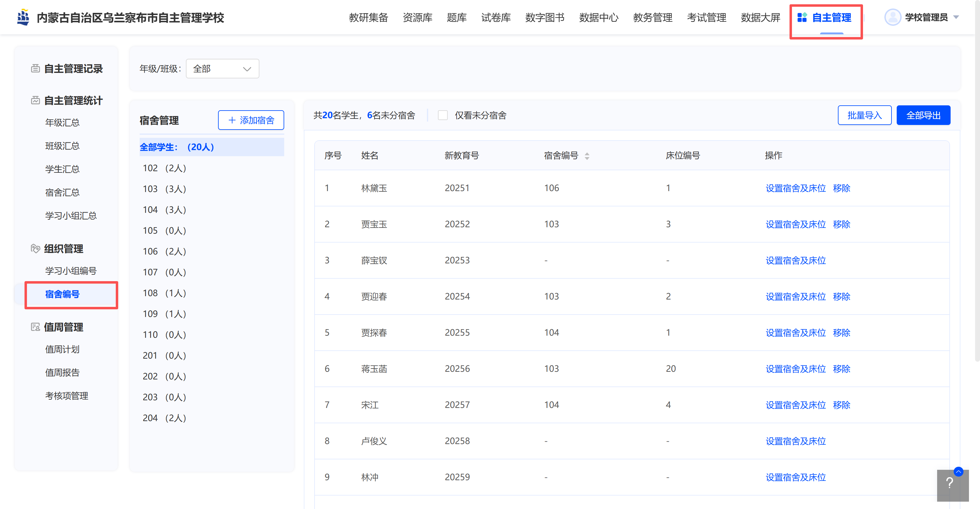Click the 自主管理记录 sidebar icon
Screen dimensions: 980x509
coord(36,69)
